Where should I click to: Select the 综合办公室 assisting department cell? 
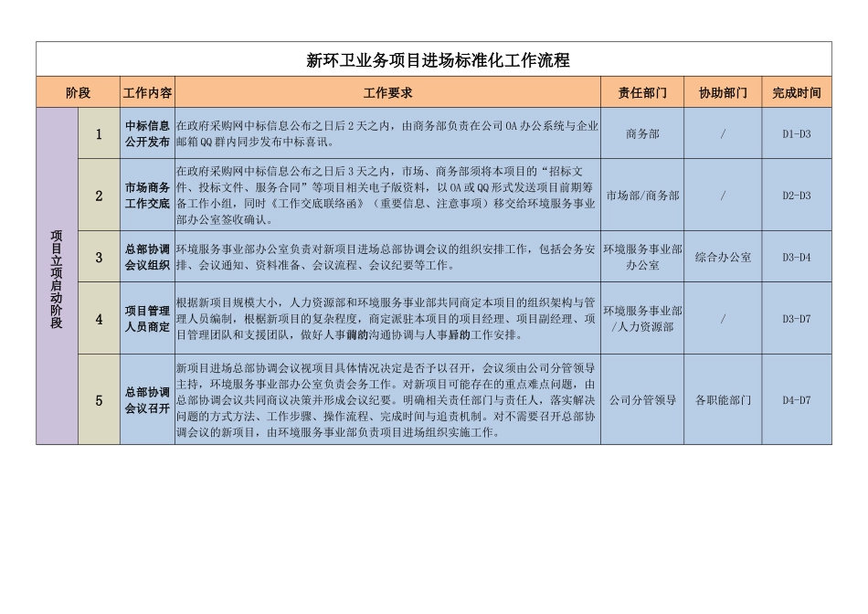point(723,257)
